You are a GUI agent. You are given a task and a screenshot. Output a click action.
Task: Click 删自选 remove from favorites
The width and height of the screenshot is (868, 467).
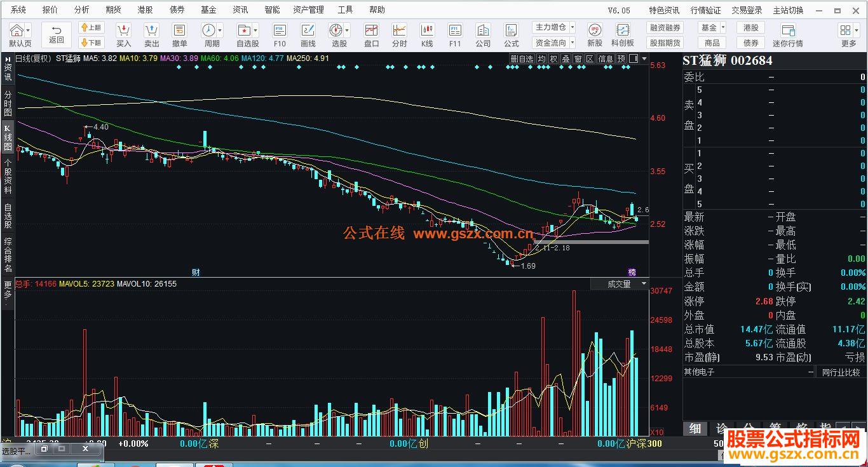[522, 58]
